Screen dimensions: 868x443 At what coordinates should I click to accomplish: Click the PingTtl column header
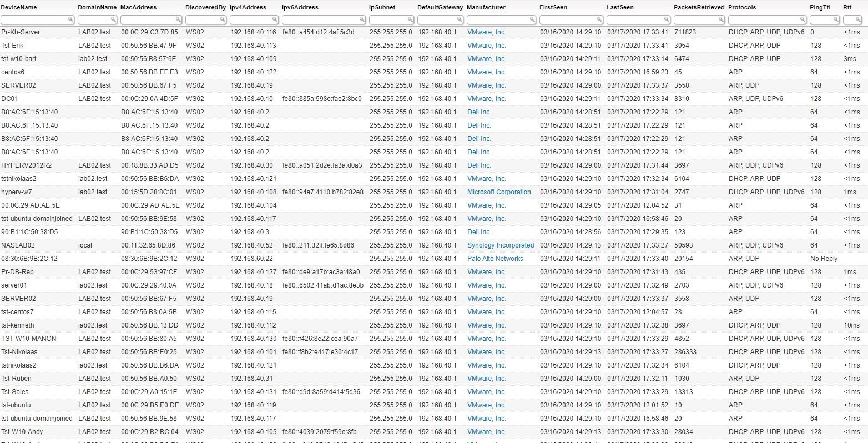click(x=820, y=8)
